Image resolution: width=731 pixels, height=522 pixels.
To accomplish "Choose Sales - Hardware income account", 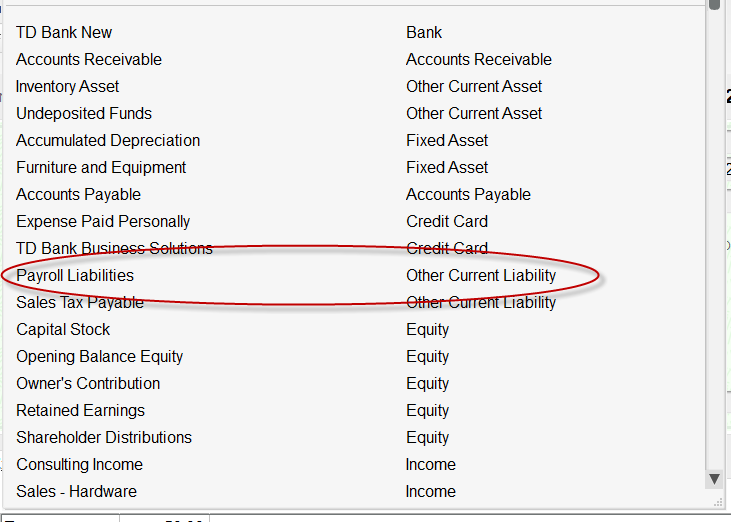I will (76, 492).
